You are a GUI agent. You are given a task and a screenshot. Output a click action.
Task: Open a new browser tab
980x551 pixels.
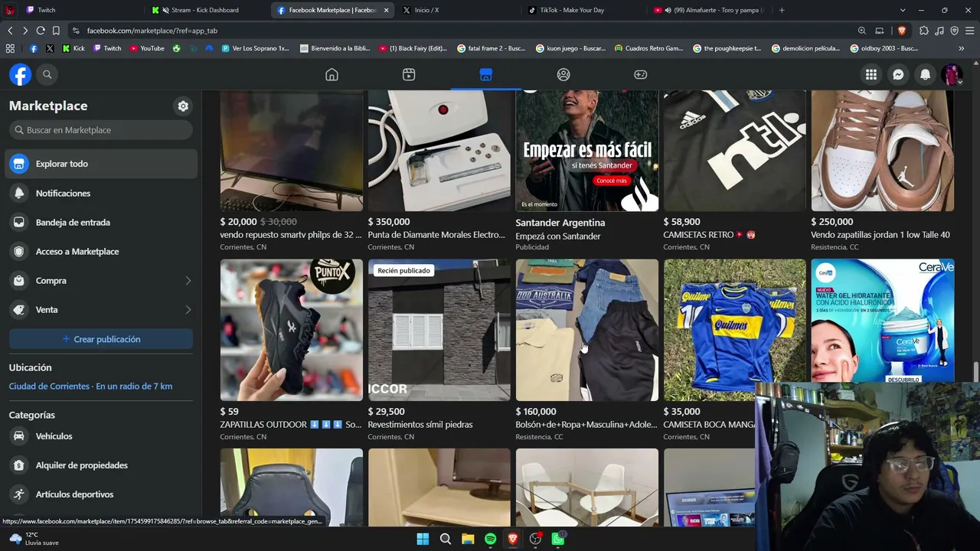click(782, 10)
